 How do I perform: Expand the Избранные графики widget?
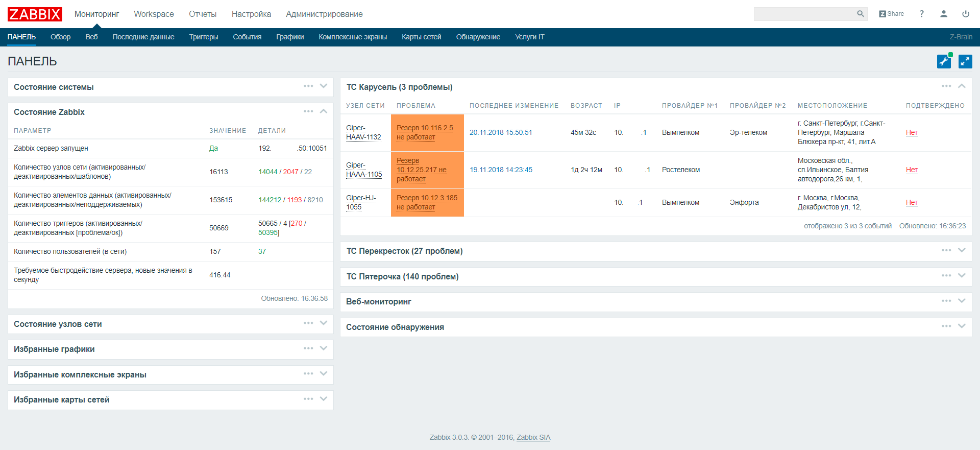[x=324, y=348]
